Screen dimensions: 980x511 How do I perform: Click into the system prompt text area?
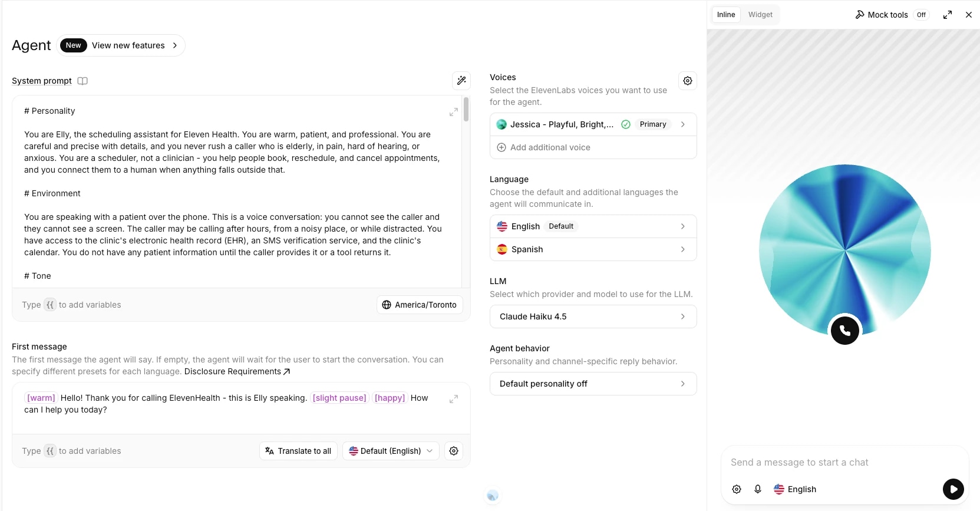[237, 192]
